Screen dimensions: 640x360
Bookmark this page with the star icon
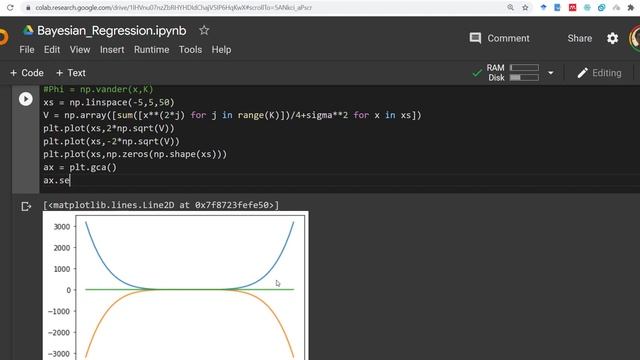coord(525,7)
